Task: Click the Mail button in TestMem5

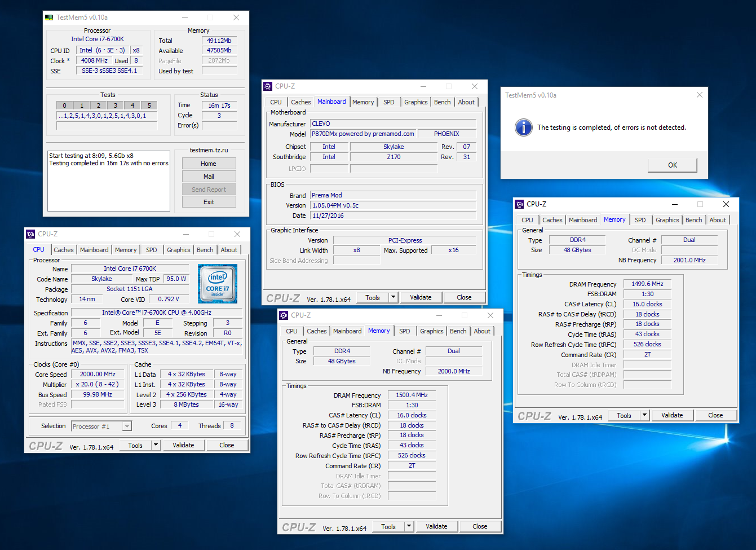Action: click(x=209, y=177)
